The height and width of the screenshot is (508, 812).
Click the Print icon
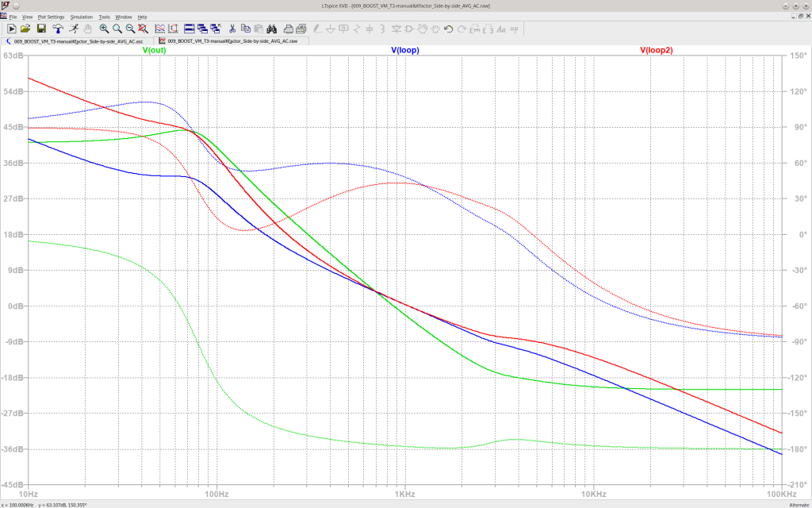point(301,29)
